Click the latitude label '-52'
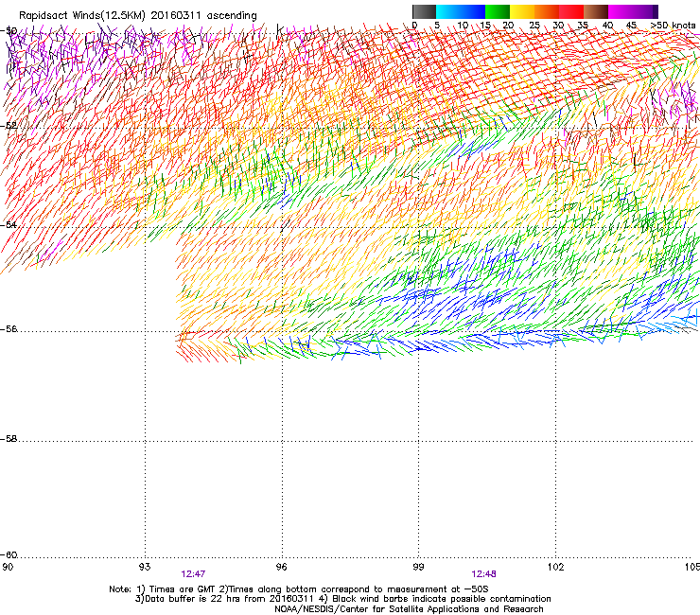 (x=9, y=126)
